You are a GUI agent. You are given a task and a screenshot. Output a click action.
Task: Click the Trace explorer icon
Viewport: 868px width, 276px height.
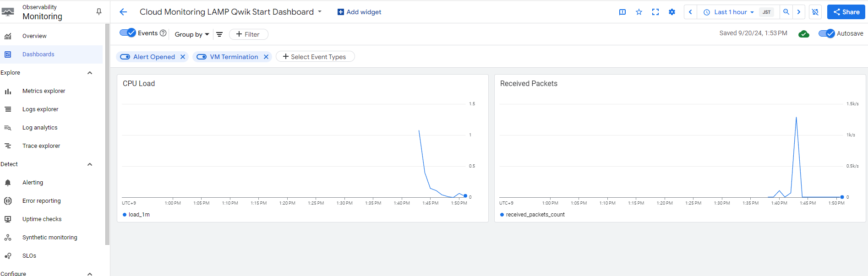tap(8, 146)
